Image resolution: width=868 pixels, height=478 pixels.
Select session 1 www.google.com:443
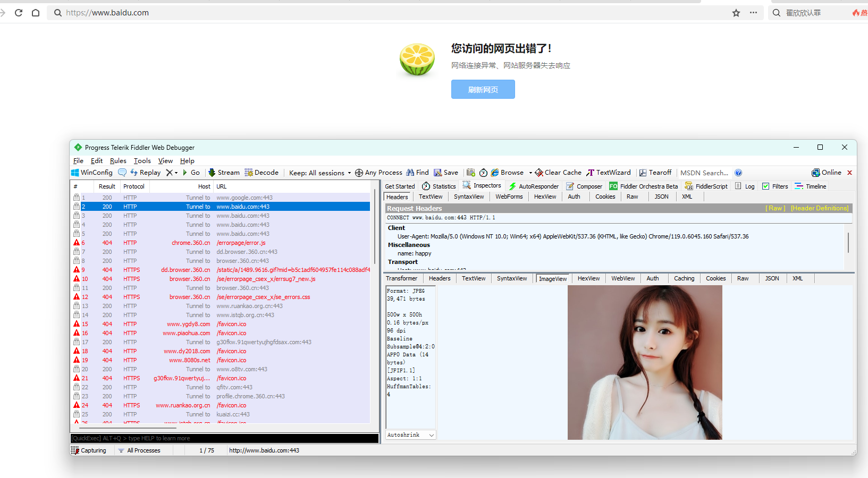point(221,198)
